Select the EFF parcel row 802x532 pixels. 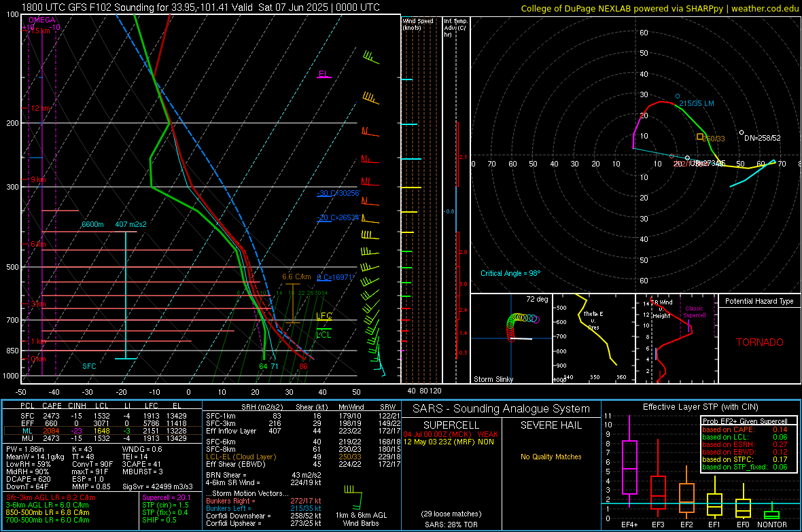(x=103, y=423)
